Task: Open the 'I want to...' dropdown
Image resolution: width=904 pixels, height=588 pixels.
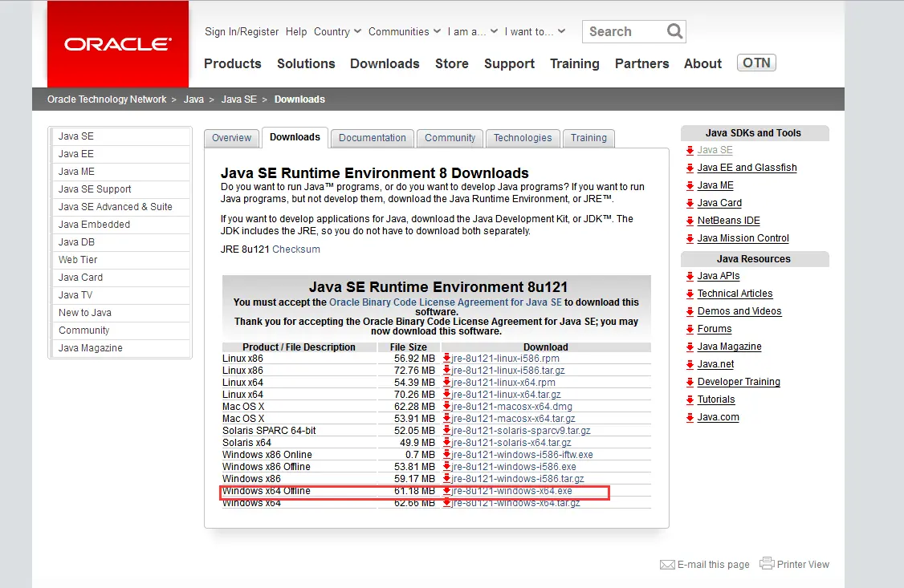Action: tap(535, 31)
